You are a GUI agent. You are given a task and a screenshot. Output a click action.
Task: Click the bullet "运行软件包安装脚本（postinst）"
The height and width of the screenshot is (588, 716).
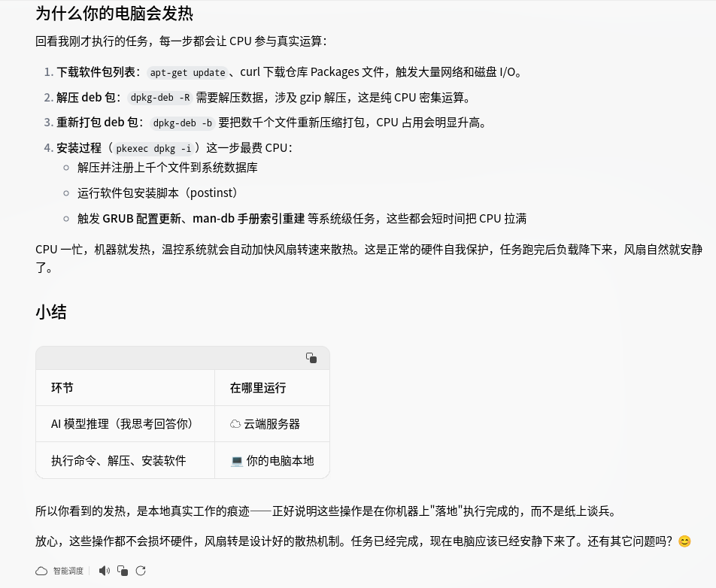pos(158,193)
